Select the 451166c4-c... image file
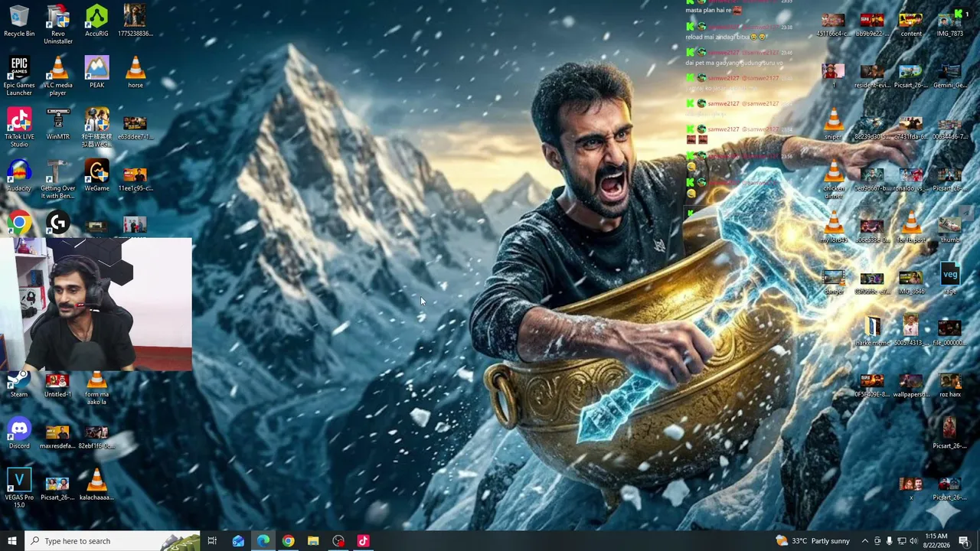The height and width of the screenshot is (551, 980). tap(833, 24)
